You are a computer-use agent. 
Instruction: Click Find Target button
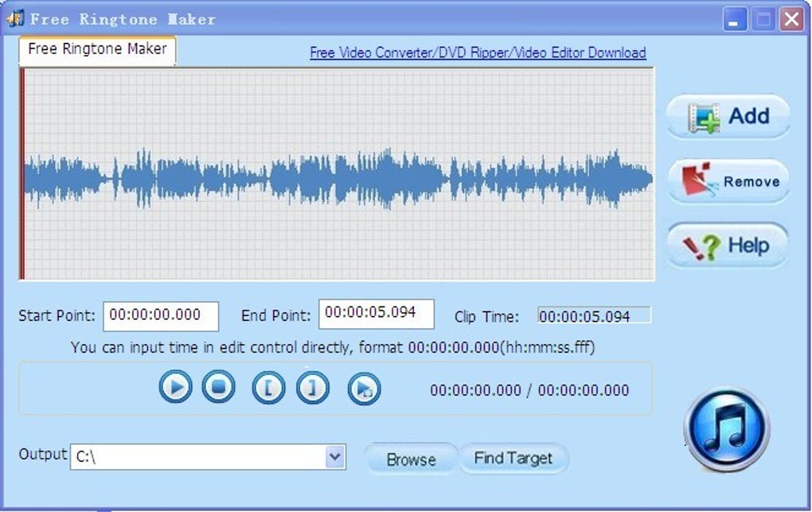tap(513, 458)
